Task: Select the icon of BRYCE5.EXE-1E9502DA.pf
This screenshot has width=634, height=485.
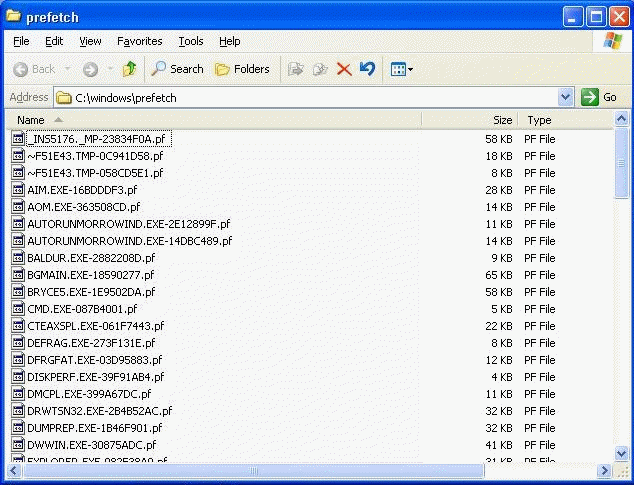Action: click(18, 292)
